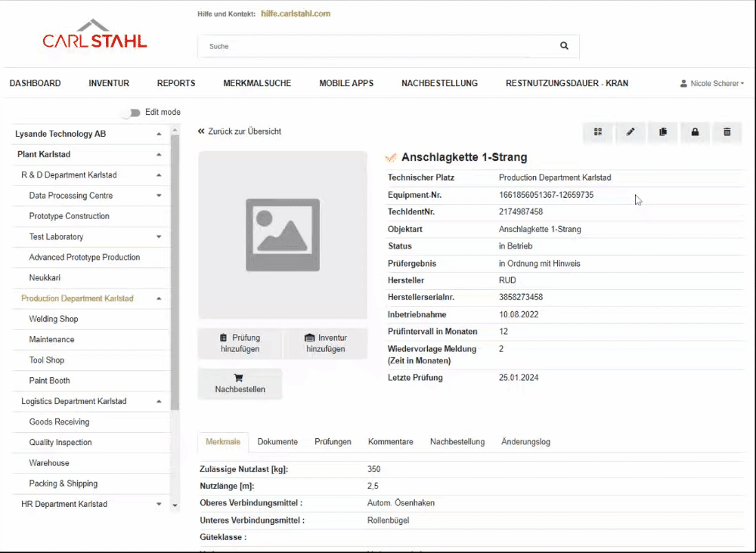Viewport: 756px width, 553px height.
Task: Toggle the Edit mode switch
Action: pyautogui.click(x=132, y=113)
